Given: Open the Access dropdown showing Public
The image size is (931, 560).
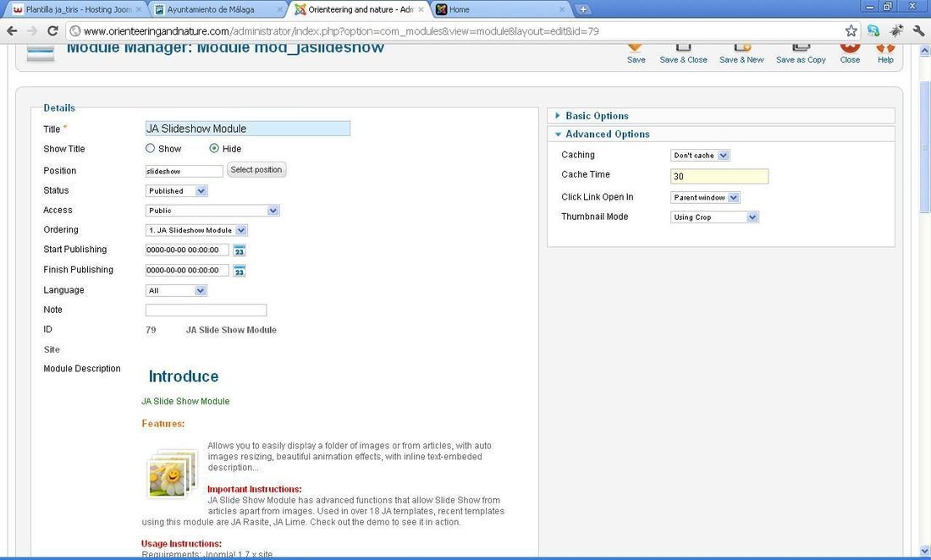Looking at the screenshot, I should pos(212,211).
